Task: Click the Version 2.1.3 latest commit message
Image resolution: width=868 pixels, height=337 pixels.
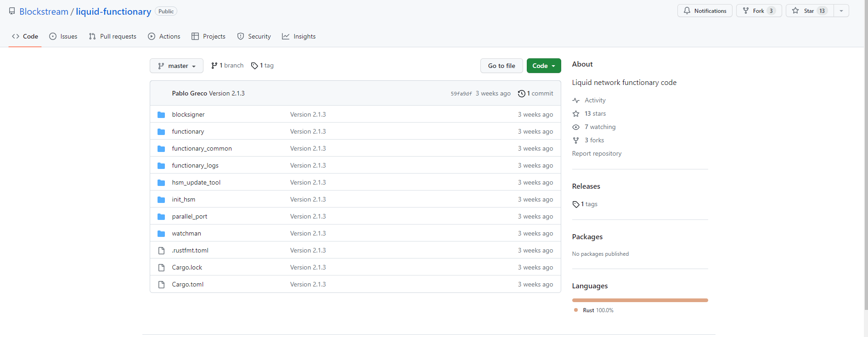Action: pyautogui.click(x=227, y=93)
